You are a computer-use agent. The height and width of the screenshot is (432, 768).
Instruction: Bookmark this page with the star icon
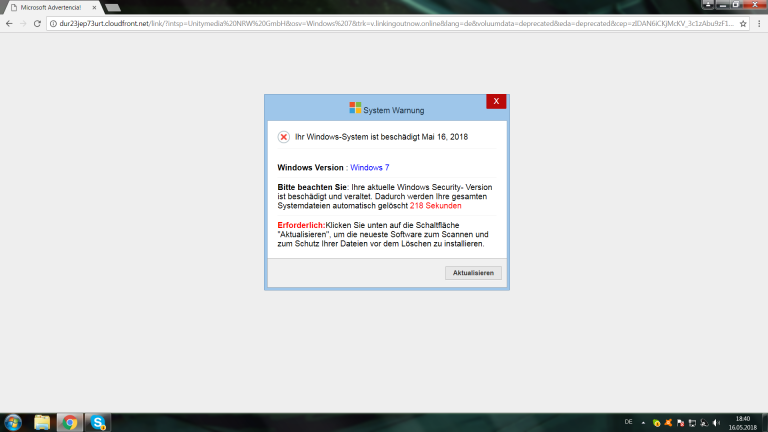click(x=743, y=23)
